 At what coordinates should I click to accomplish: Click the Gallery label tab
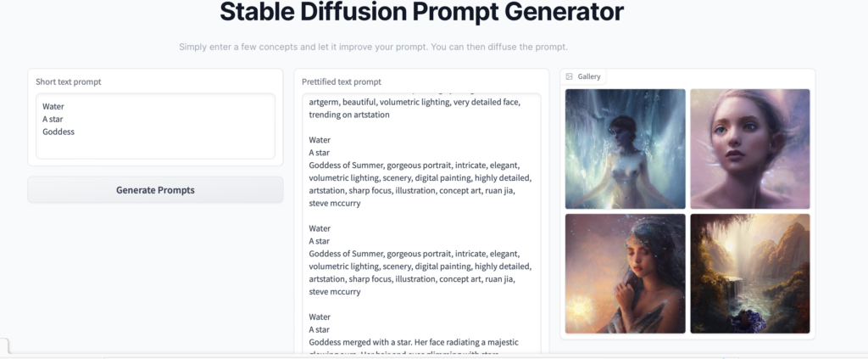click(x=588, y=76)
